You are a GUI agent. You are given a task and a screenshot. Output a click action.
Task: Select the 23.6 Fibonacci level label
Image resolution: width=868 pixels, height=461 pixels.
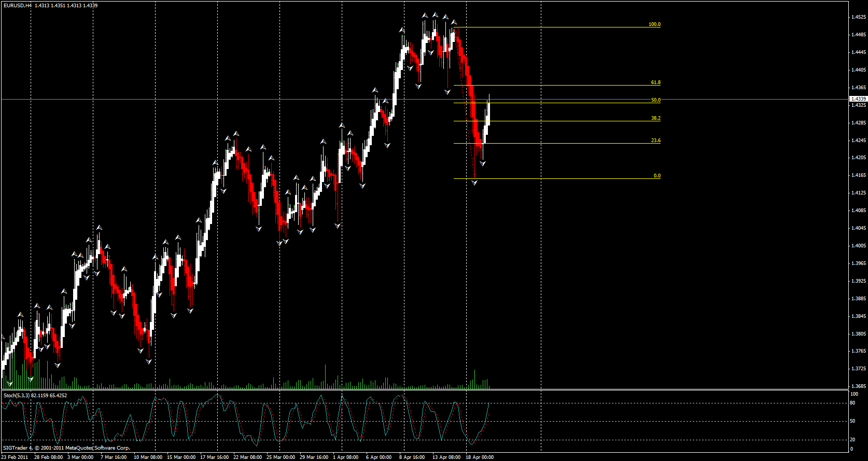click(x=655, y=141)
